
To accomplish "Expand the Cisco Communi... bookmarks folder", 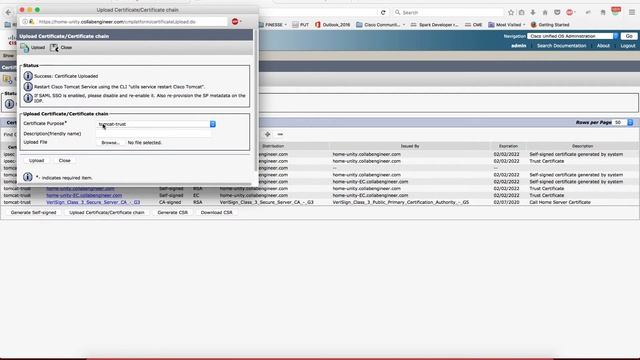I will pyautogui.click(x=380, y=25).
